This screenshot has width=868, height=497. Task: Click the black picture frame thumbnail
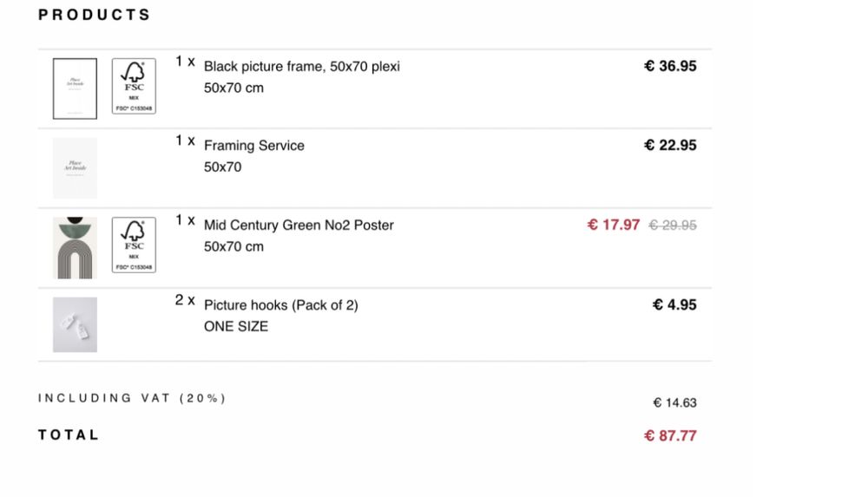coord(75,88)
